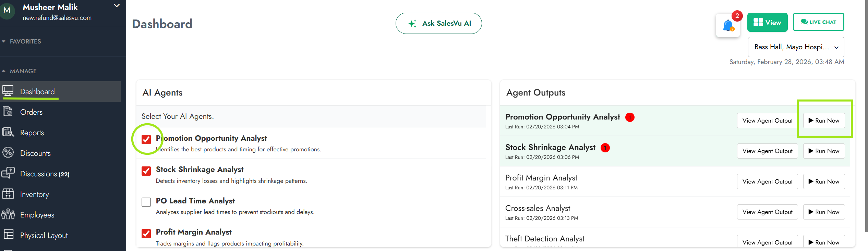Image resolution: width=868 pixels, height=251 pixels.
Task: Open the Bass Hall location dropdown
Action: (796, 47)
